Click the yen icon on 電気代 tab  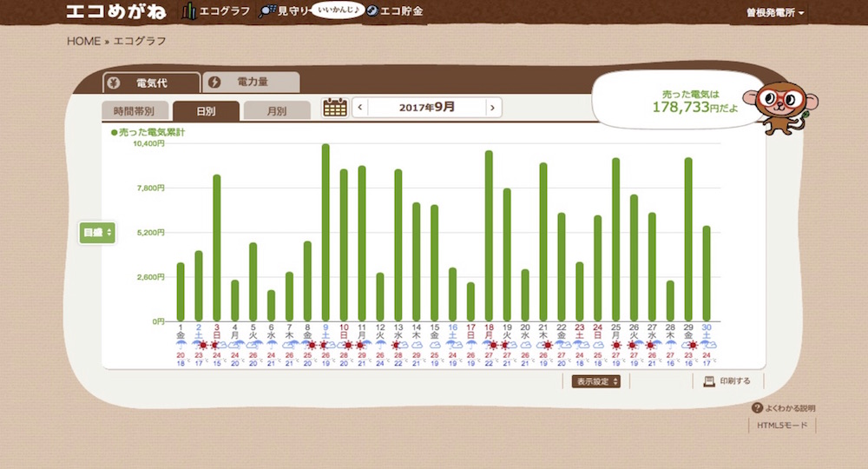click(x=114, y=83)
